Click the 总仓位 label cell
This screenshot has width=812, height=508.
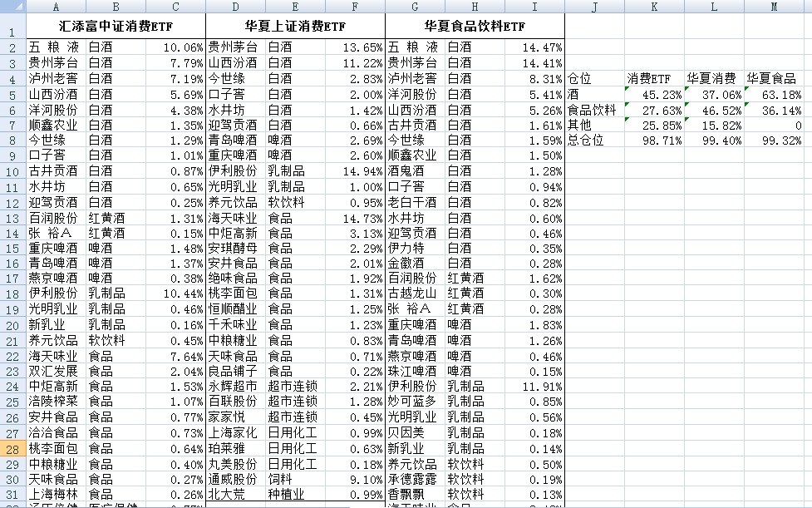tap(595, 141)
